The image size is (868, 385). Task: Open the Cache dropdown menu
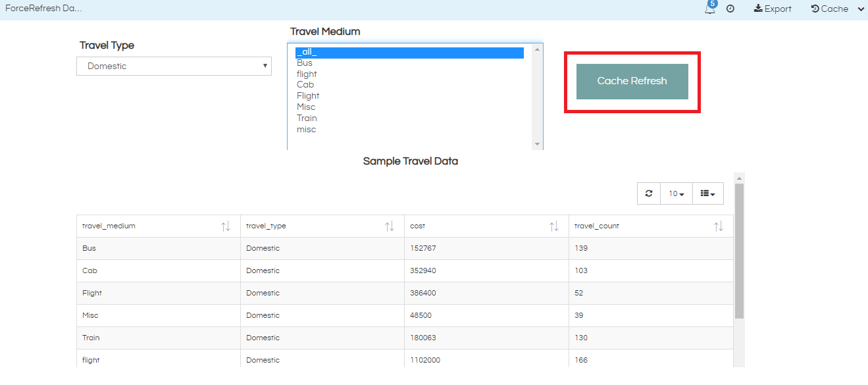838,9
